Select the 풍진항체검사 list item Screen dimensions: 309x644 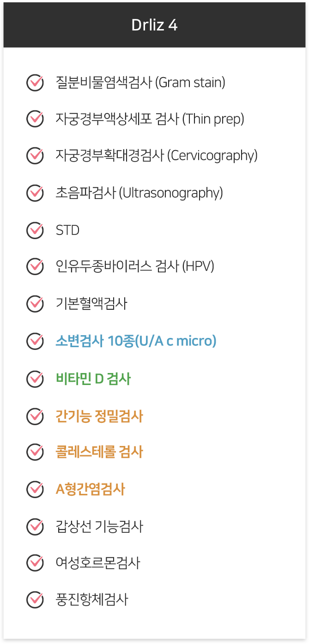click(91, 600)
